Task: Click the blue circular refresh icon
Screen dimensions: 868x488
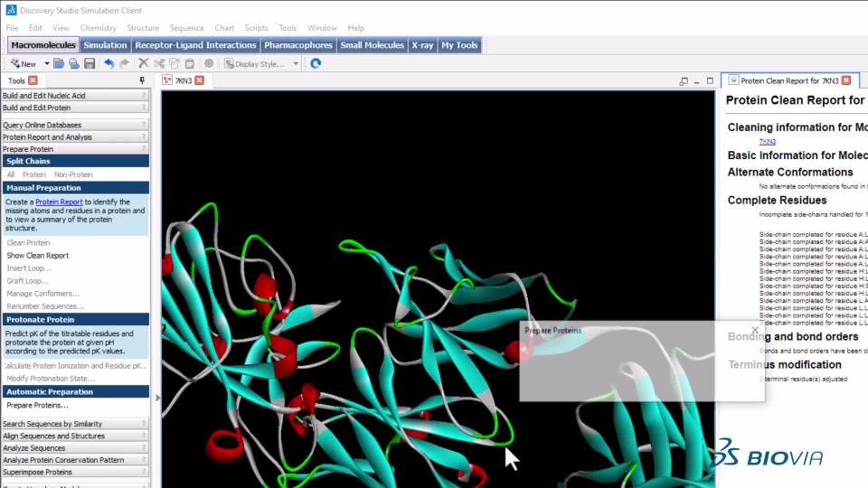Action: [316, 63]
